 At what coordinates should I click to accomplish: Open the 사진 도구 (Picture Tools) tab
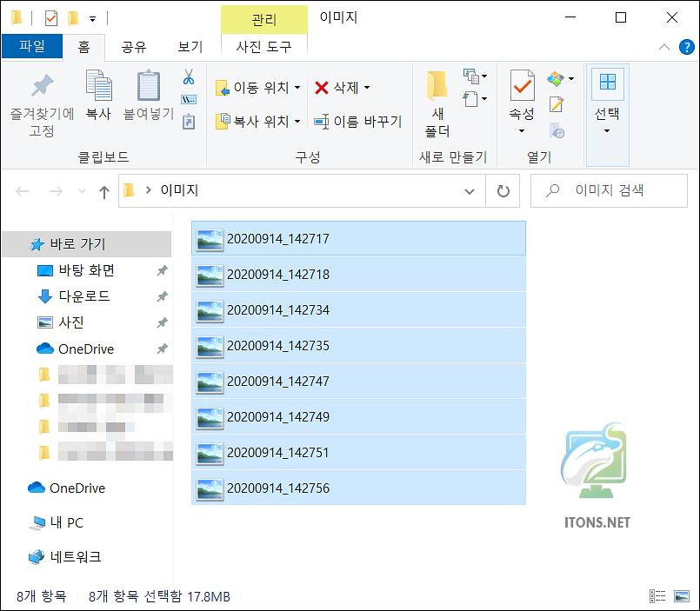click(263, 47)
